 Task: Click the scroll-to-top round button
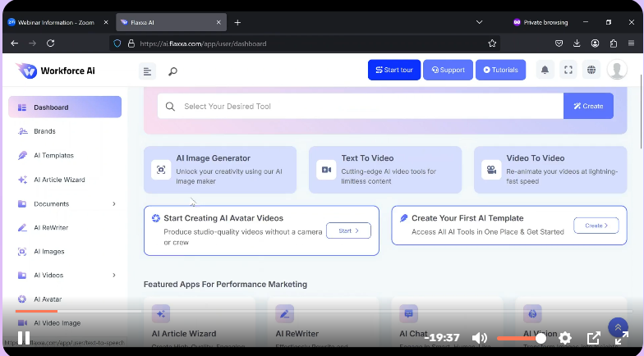tap(618, 328)
